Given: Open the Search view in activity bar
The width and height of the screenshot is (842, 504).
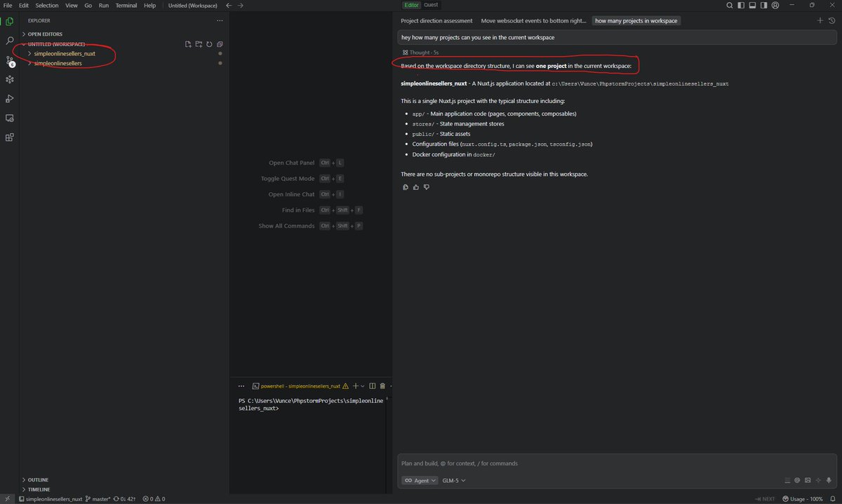Looking at the screenshot, I should click(9, 41).
